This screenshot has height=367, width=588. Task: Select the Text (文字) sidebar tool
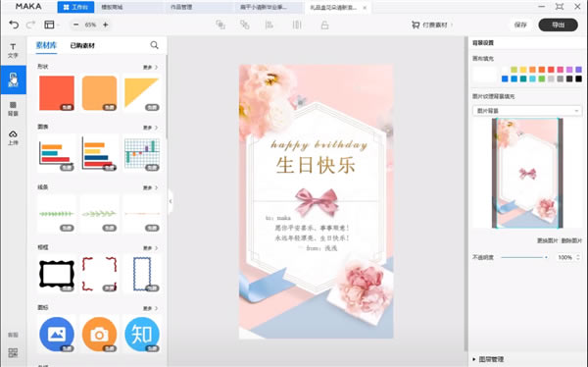[13, 51]
